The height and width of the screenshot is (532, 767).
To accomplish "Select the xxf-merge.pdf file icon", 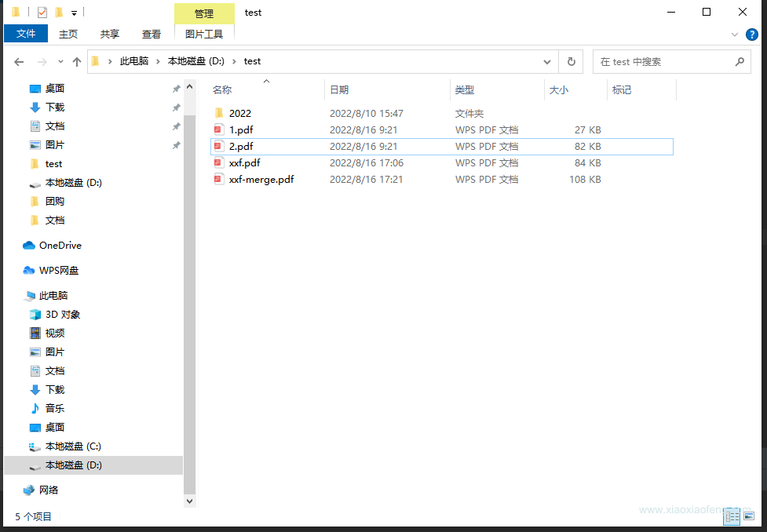I will coord(219,179).
